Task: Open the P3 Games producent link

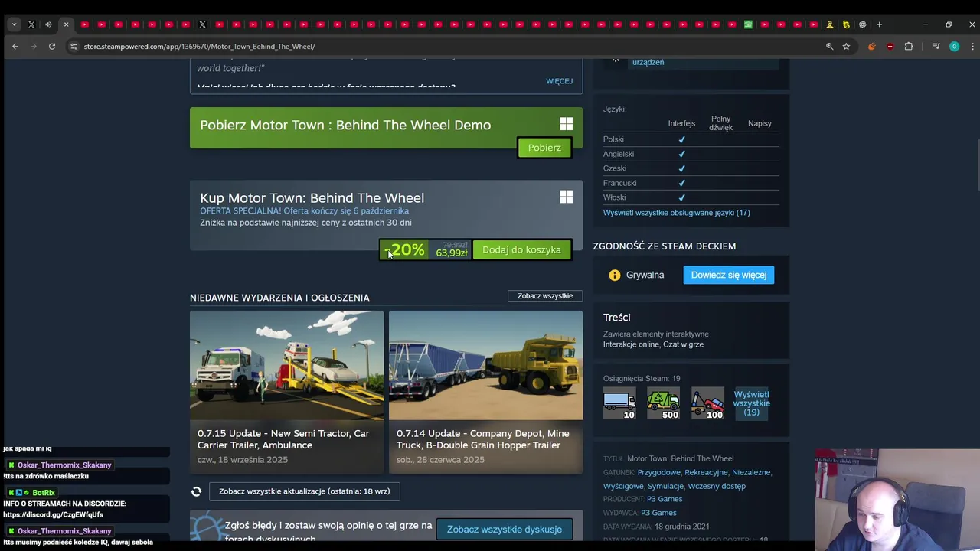Action: click(665, 499)
